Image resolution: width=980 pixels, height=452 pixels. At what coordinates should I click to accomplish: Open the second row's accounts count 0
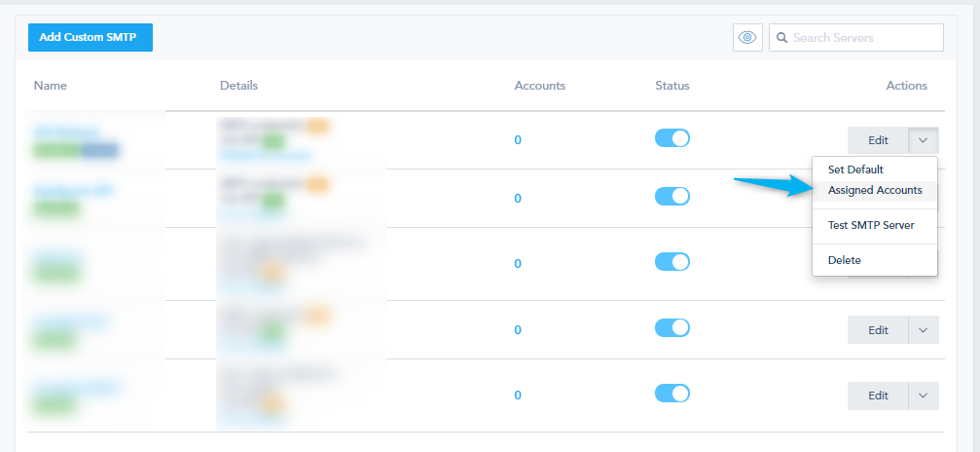pos(518,199)
